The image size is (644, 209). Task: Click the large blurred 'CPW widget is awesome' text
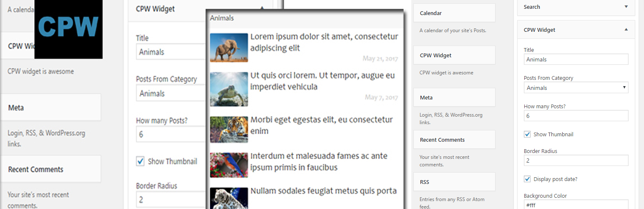[x=41, y=71]
